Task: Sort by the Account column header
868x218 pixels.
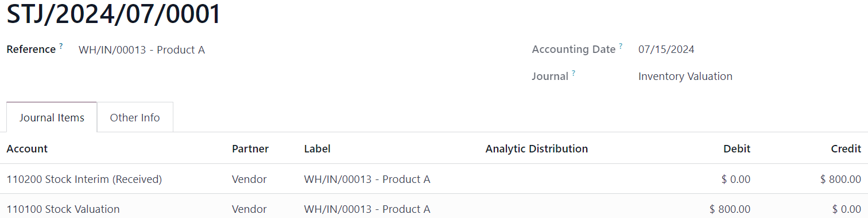Action: 27,148
